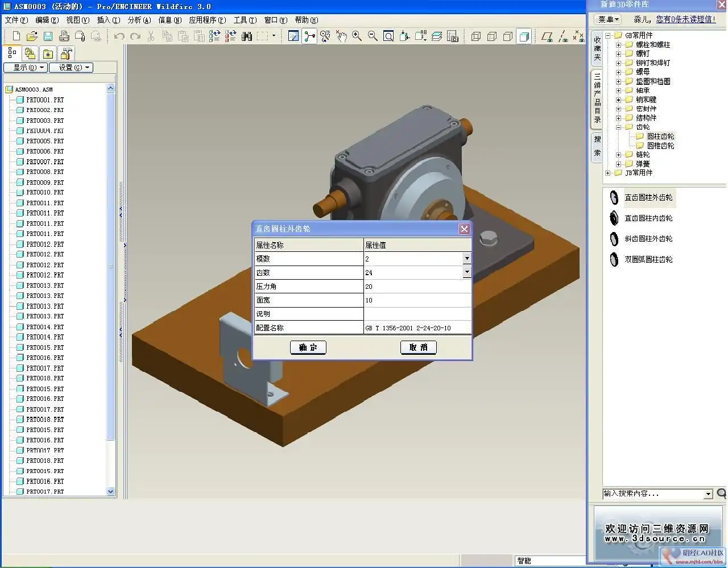Open the 显示 dropdown in model tree
728x568 pixels.
[x=25, y=68]
